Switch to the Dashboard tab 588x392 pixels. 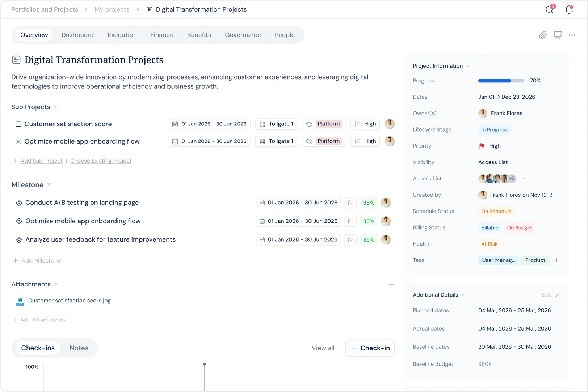(77, 35)
